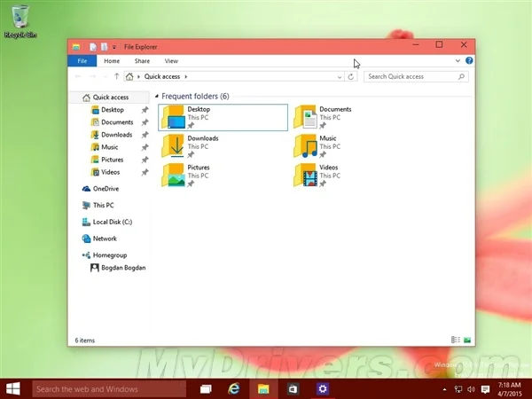Go up one level with Up arrow
The width and height of the screenshot is (532, 399).
pyautogui.click(x=117, y=76)
